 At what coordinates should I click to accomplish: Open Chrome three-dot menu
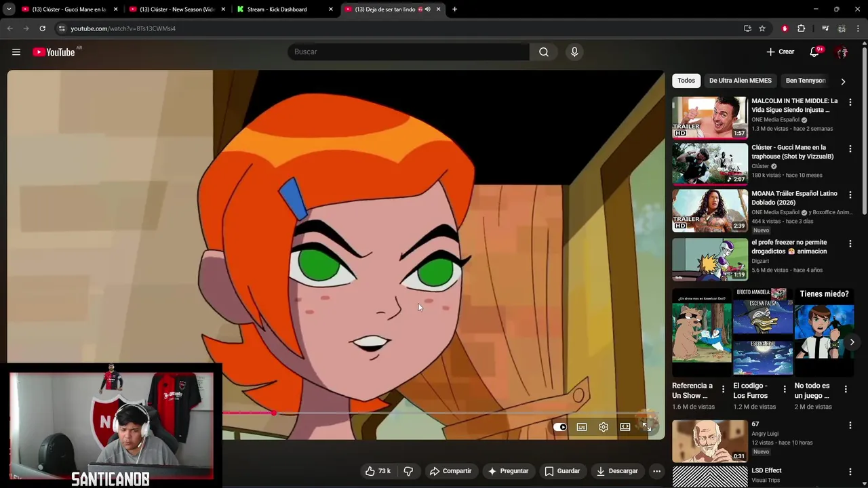(x=858, y=28)
